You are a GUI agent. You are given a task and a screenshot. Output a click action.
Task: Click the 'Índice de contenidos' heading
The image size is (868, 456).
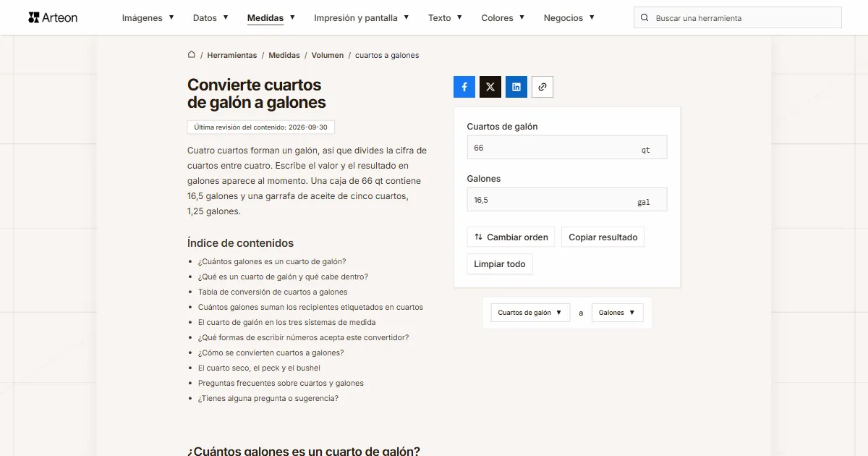pyautogui.click(x=241, y=243)
